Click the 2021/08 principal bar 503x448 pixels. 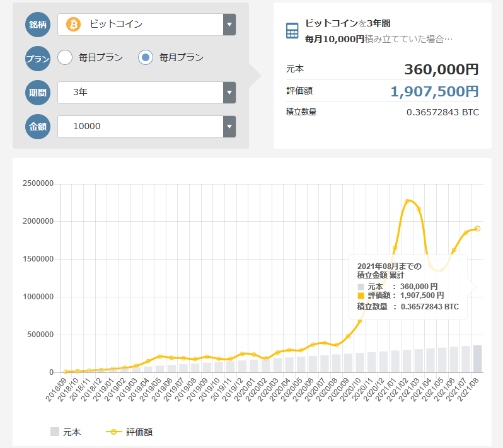pyautogui.click(x=478, y=359)
